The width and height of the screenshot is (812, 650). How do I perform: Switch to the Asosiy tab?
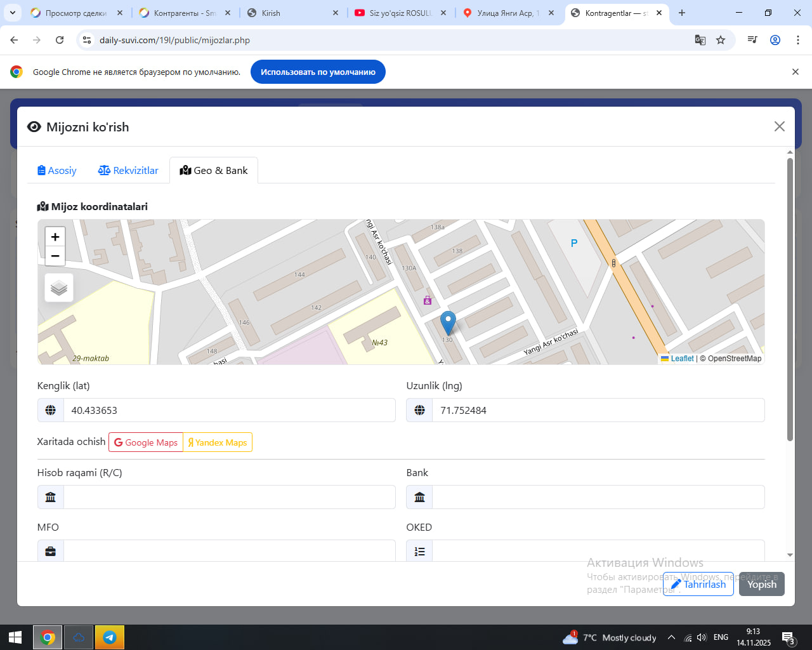[57, 170]
